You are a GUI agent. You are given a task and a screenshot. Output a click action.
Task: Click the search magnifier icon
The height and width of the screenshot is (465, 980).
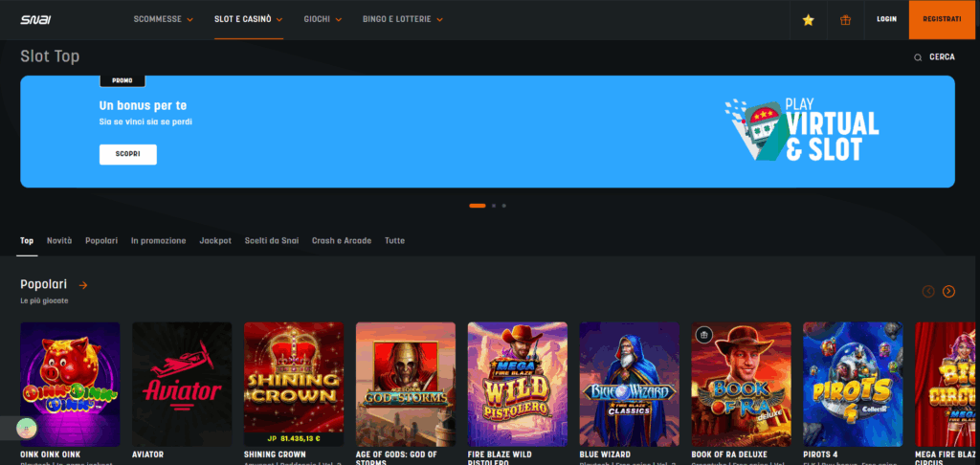point(918,57)
